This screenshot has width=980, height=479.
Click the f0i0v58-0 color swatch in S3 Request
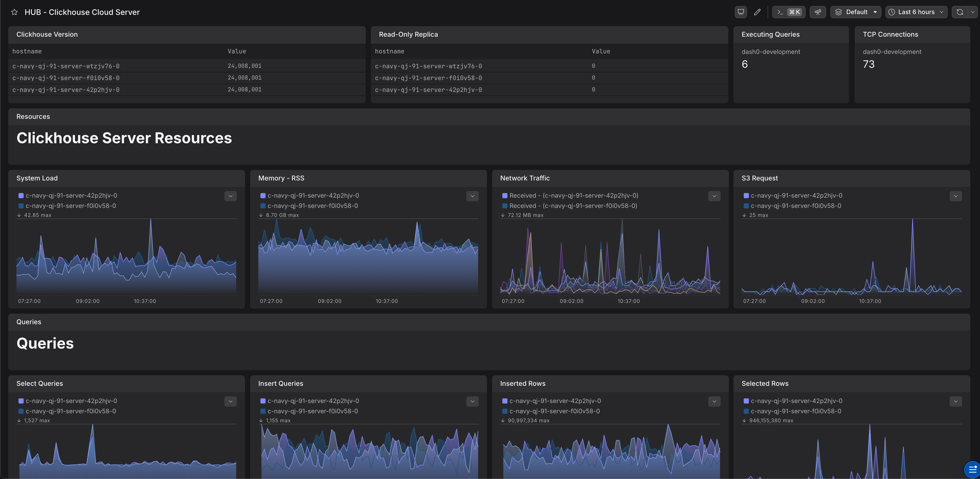click(x=746, y=206)
